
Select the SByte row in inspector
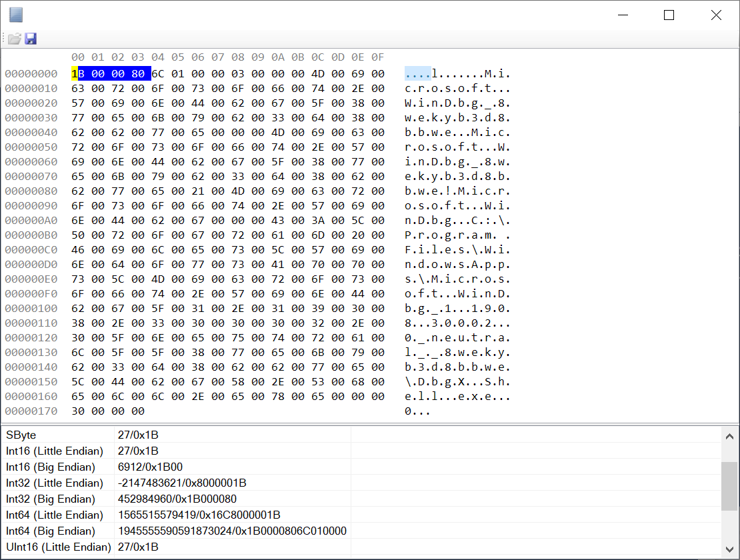coord(361,435)
